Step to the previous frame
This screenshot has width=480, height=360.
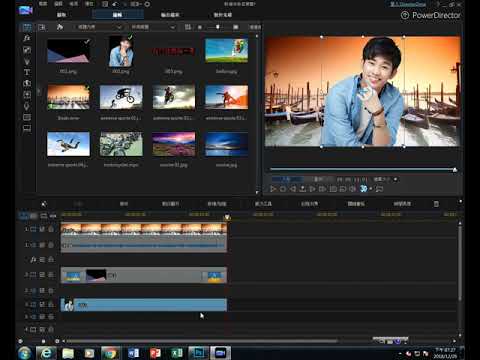tap(293, 189)
